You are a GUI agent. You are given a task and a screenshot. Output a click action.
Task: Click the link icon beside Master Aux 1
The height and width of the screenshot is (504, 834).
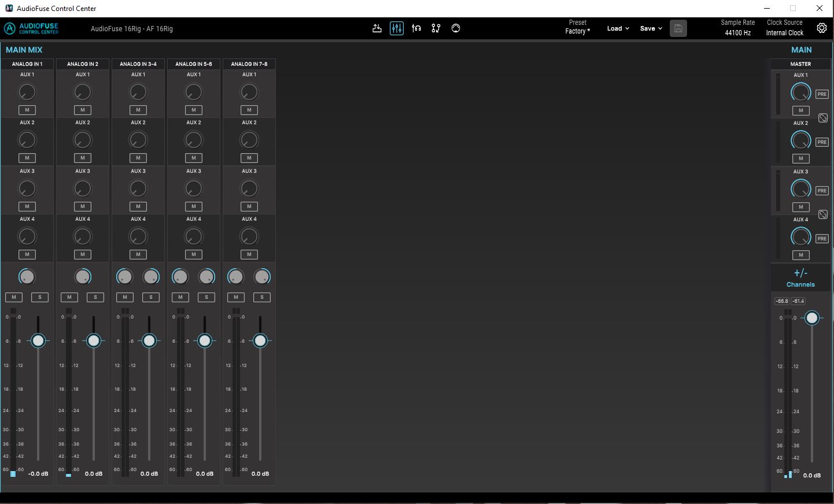coord(823,117)
